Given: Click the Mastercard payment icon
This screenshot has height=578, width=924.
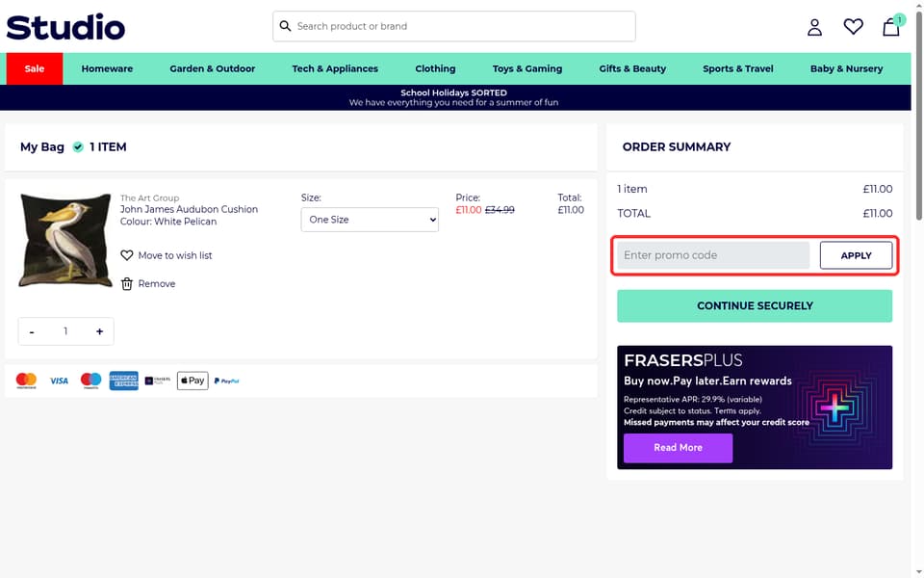Looking at the screenshot, I should [26, 381].
